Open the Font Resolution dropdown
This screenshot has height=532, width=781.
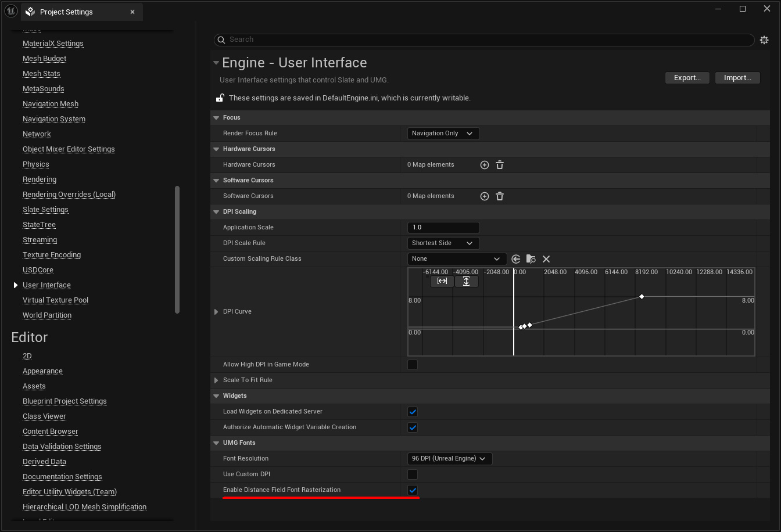pos(449,459)
